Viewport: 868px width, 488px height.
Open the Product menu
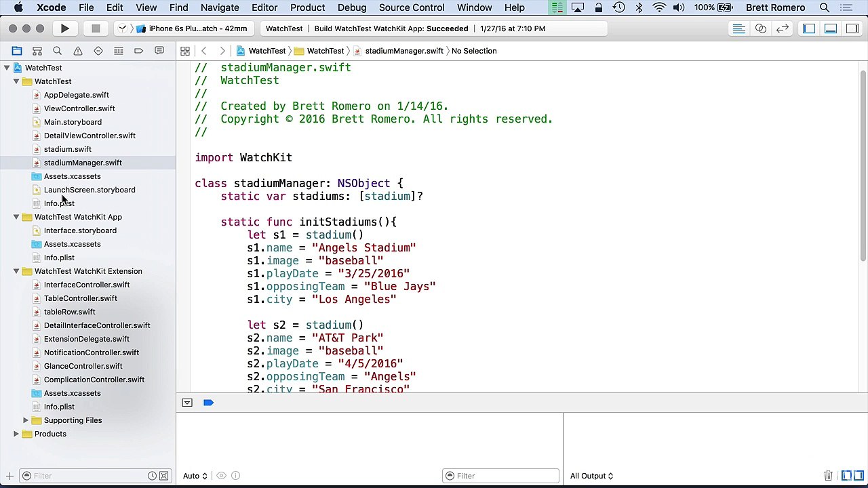[x=307, y=7]
